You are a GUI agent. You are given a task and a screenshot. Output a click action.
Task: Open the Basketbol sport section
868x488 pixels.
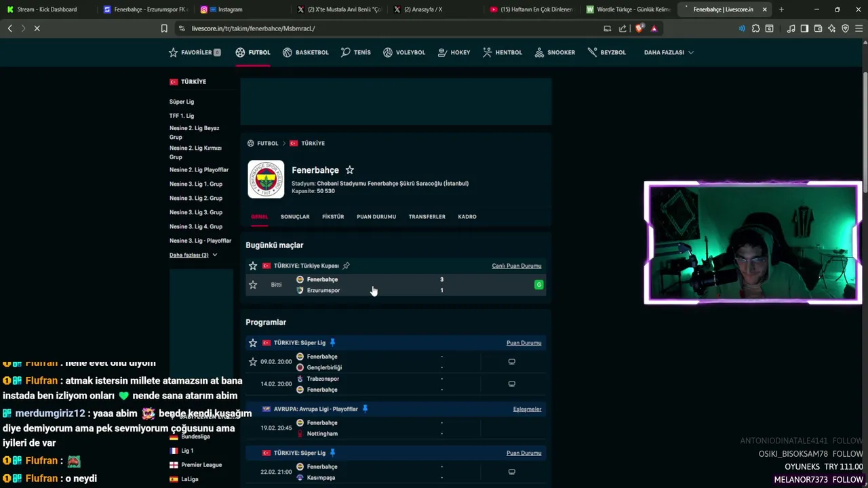pyautogui.click(x=306, y=52)
